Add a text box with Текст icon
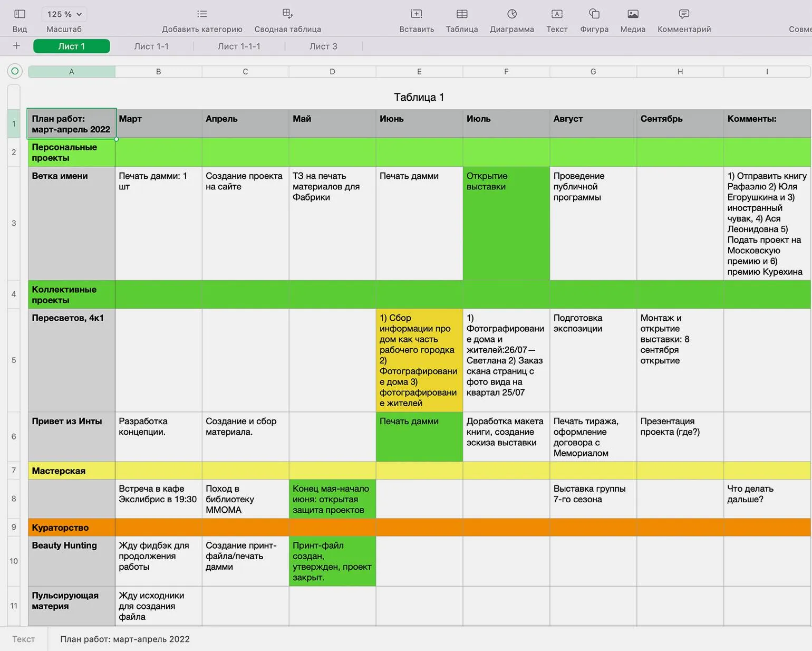 coord(557,14)
